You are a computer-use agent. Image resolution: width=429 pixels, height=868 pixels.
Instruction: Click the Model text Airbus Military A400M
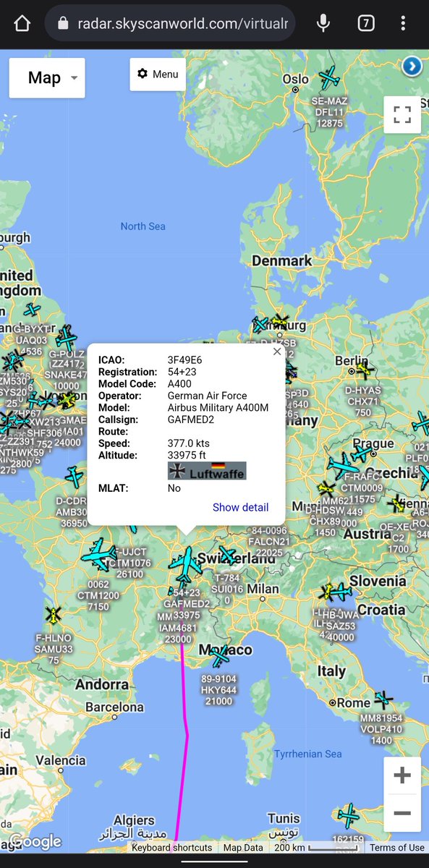click(218, 408)
